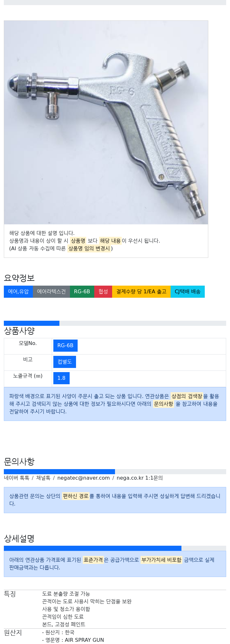
Task: Click the 문의사항 section blue bar
Action: click(59, 472)
